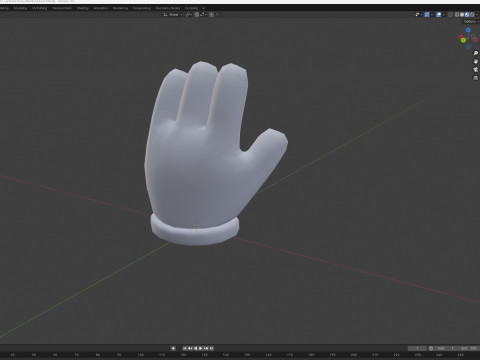Click frame 200 on the timeline ruler
Image resolution: width=480 pixels, height=360 pixels.
tap(354, 355)
